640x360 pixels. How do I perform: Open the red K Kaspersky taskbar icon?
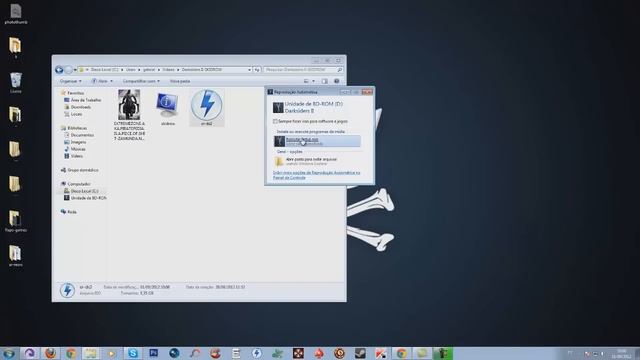point(380,353)
